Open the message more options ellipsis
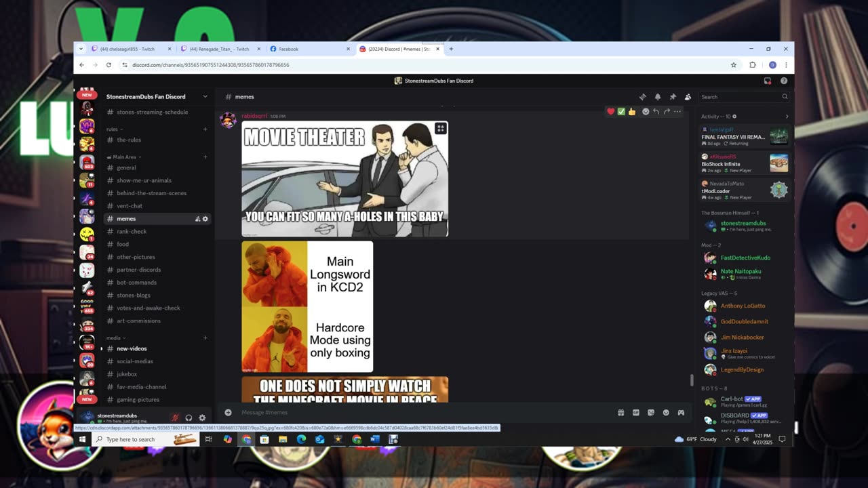The image size is (868, 488). click(x=677, y=111)
